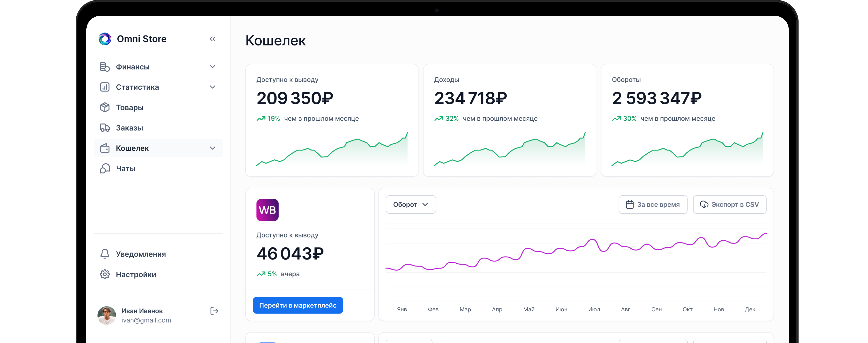868x343 pixels.
Task: Click the Товары box icon
Action: pos(105,107)
